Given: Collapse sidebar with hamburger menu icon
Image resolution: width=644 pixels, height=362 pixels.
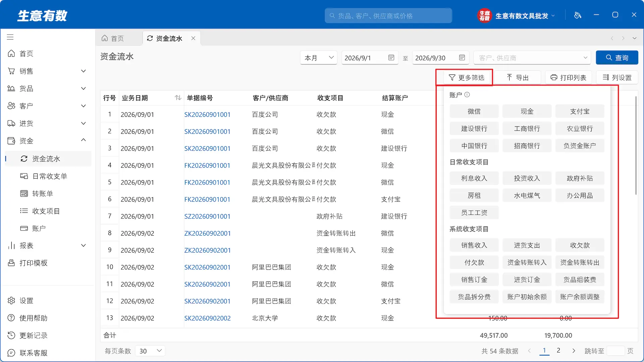Looking at the screenshot, I should pyautogui.click(x=10, y=37).
